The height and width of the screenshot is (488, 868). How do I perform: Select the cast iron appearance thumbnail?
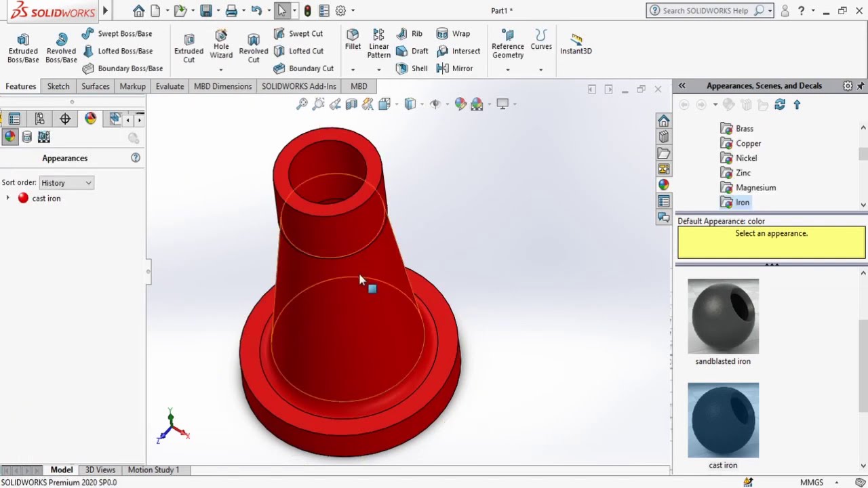723,420
